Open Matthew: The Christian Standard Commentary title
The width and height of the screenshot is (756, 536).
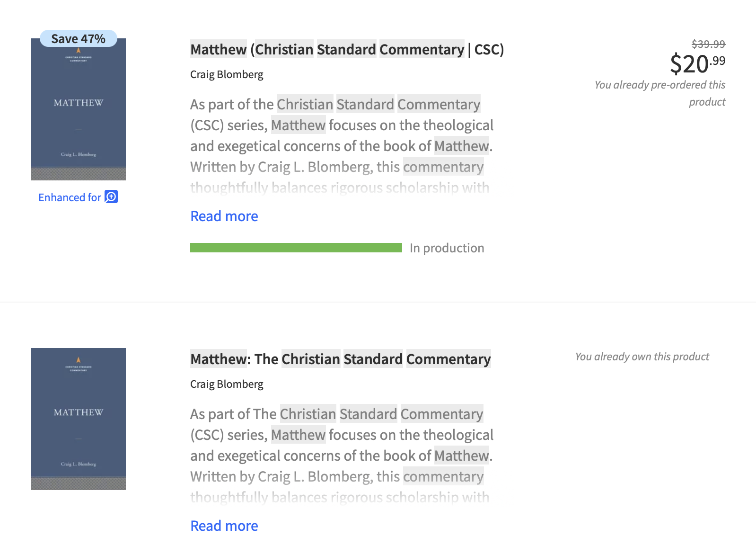pyautogui.click(x=341, y=359)
